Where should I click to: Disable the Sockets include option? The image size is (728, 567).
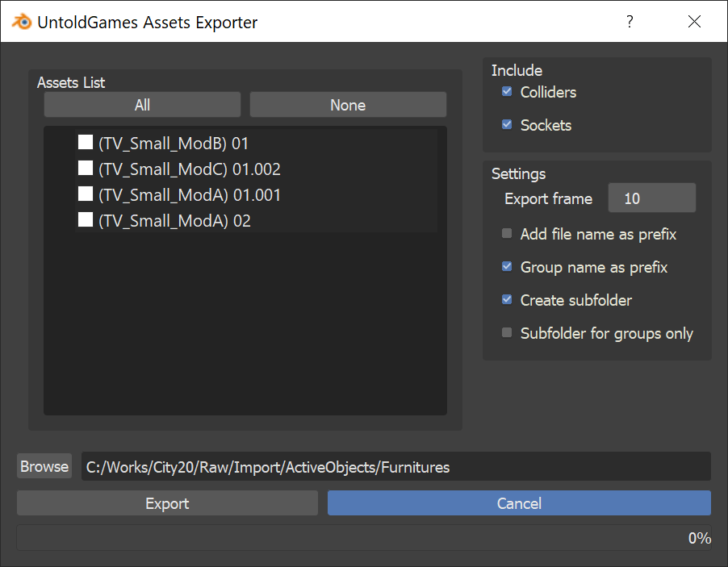click(507, 125)
